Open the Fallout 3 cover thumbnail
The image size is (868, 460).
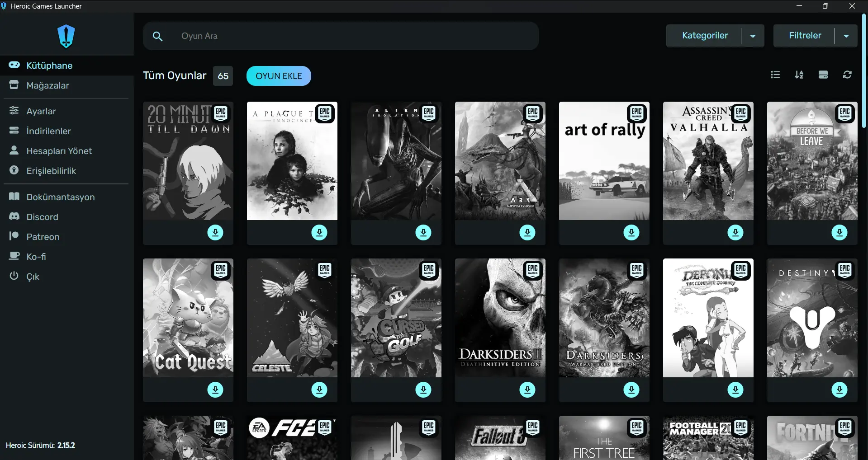point(500,438)
